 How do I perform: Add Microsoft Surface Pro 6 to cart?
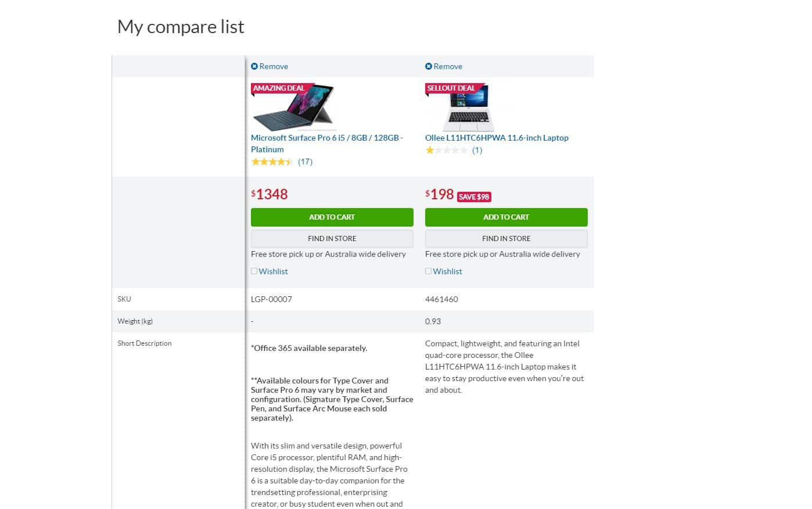pos(332,217)
